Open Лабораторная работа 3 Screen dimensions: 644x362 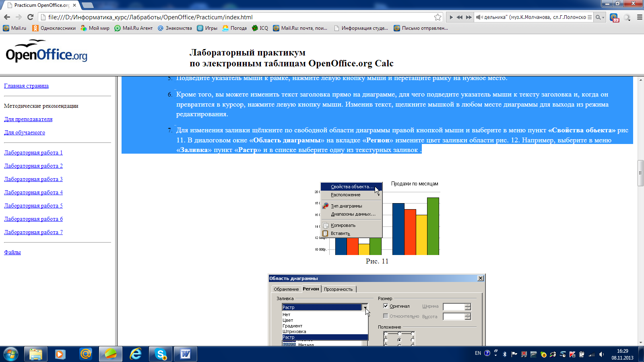pos(33,179)
